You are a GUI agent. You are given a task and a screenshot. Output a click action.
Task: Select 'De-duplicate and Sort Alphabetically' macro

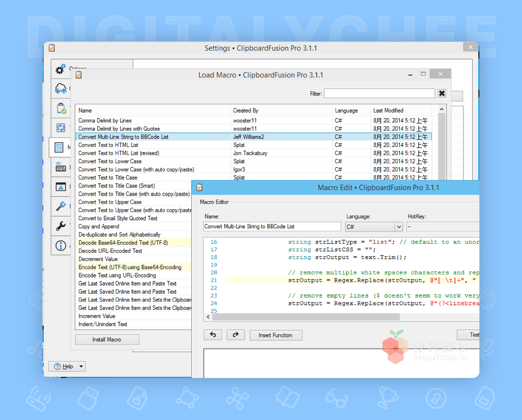click(134, 235)
